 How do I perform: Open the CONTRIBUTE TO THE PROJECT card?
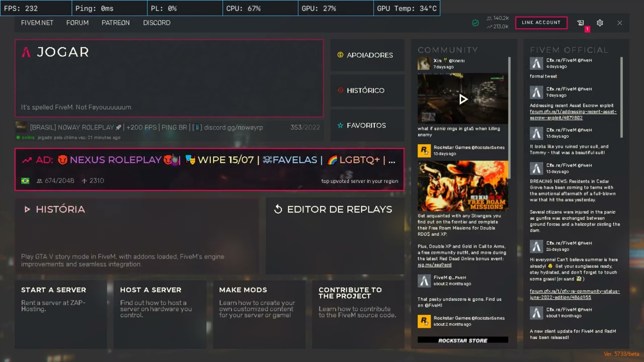(x=358, y=314)
